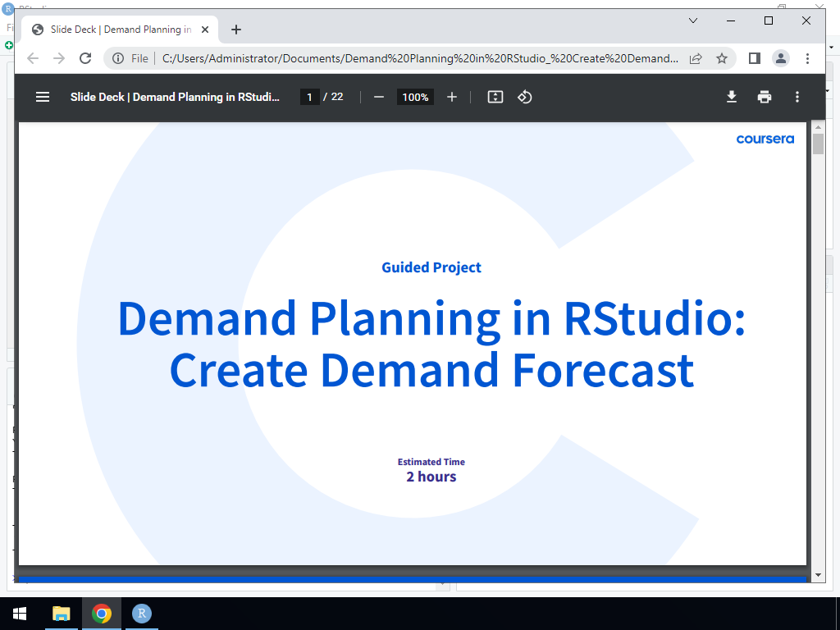Toggle the Chrome side panel
The height and width of the screenshot is (630, 840).
pyautogui.click(x=755, y=58)
